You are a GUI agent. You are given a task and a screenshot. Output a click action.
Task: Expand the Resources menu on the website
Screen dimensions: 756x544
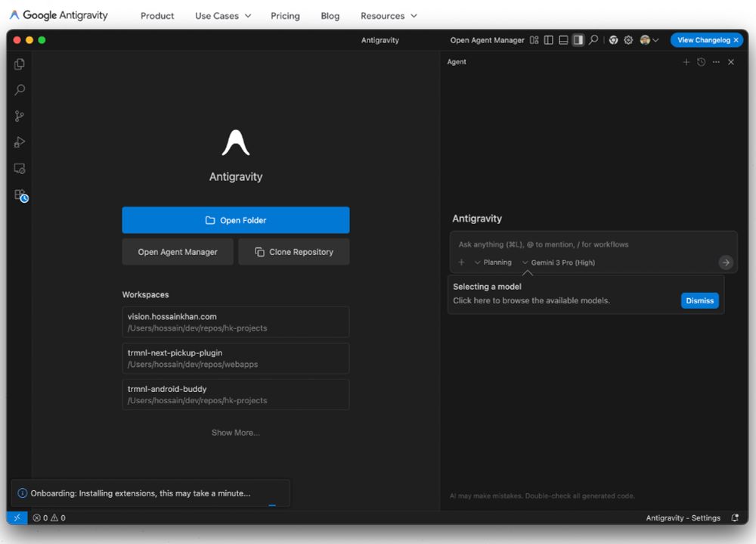389,16
